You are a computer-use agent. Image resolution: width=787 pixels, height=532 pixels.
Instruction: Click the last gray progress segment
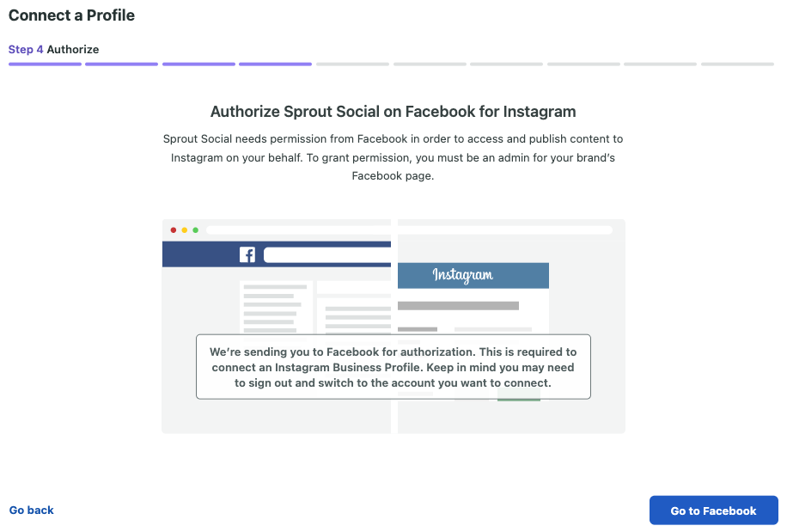(x=737, y=64)
